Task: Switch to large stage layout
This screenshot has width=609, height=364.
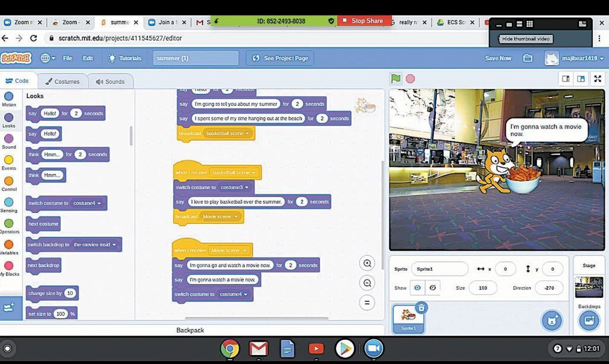Action: point(581,79)
